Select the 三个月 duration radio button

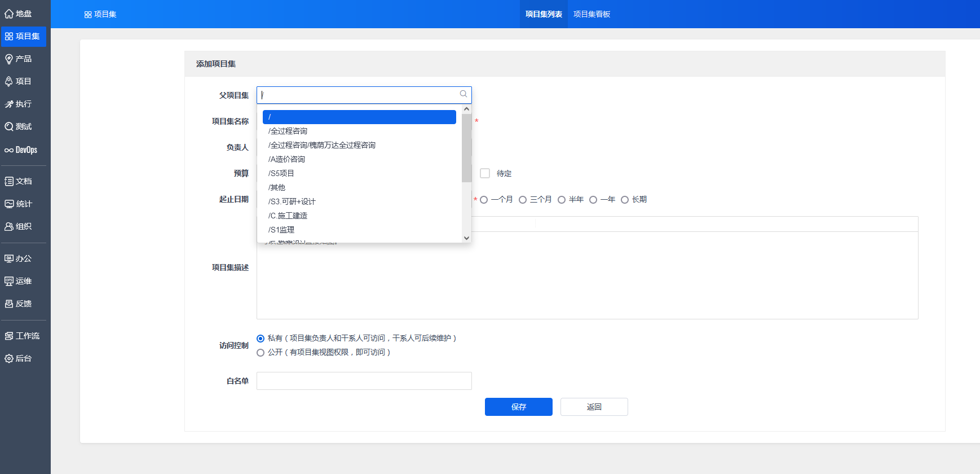point(523,200)
